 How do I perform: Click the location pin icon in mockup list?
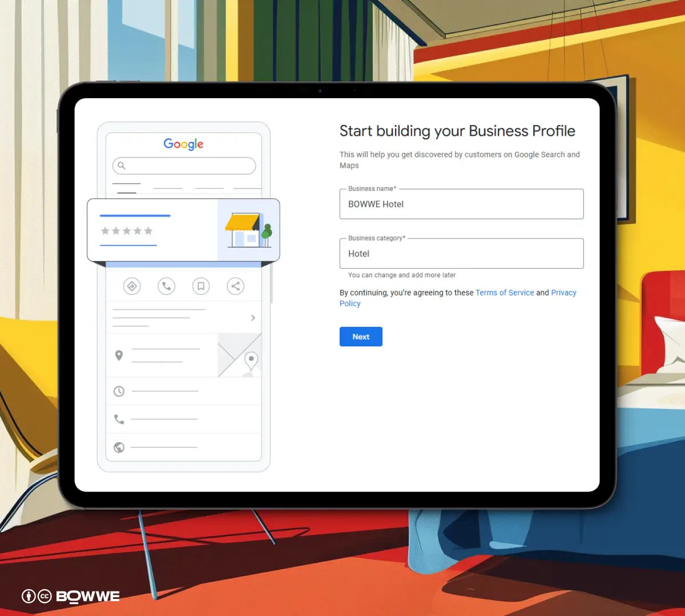[x=119, y=355]
